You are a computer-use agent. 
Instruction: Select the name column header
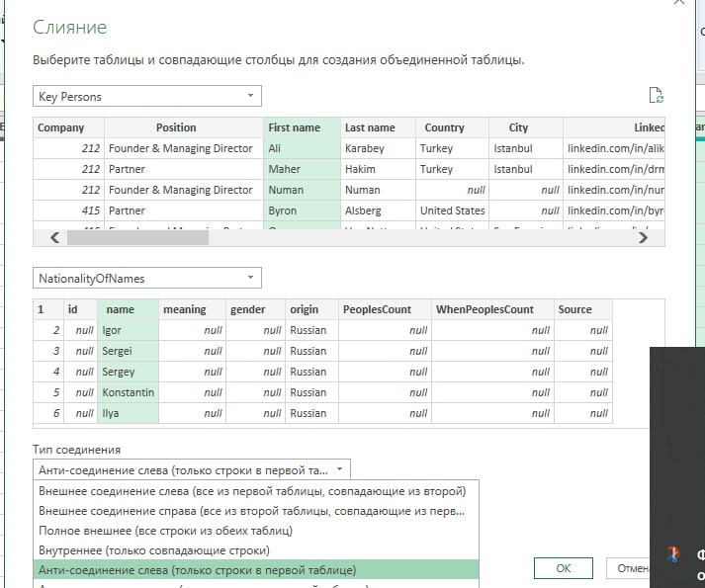[129, 309]
